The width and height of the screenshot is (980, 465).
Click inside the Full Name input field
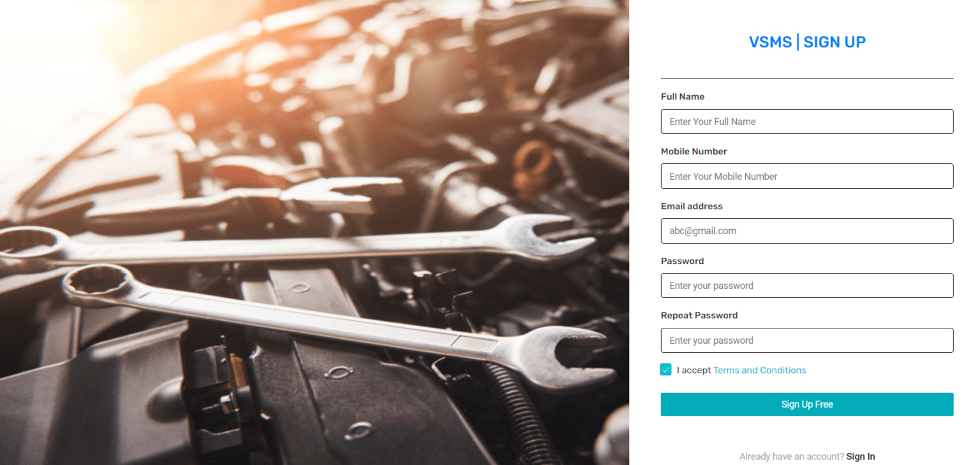tap(806, 121)
